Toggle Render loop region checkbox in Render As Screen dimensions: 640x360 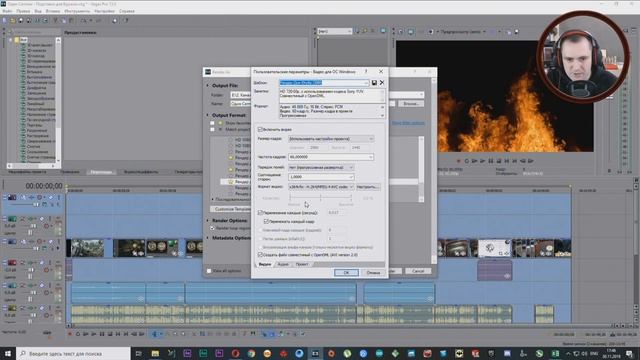pyautogui.click(x=212, y=228)
